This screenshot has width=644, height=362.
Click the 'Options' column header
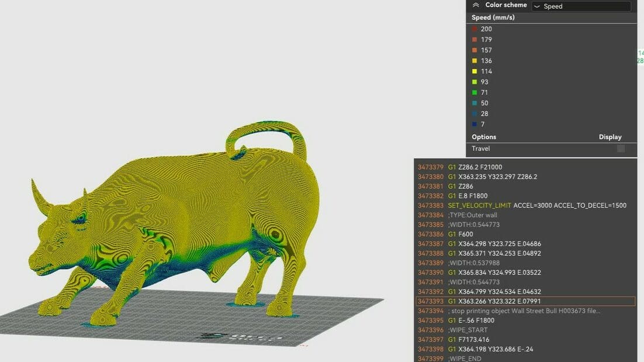point(484,137)
